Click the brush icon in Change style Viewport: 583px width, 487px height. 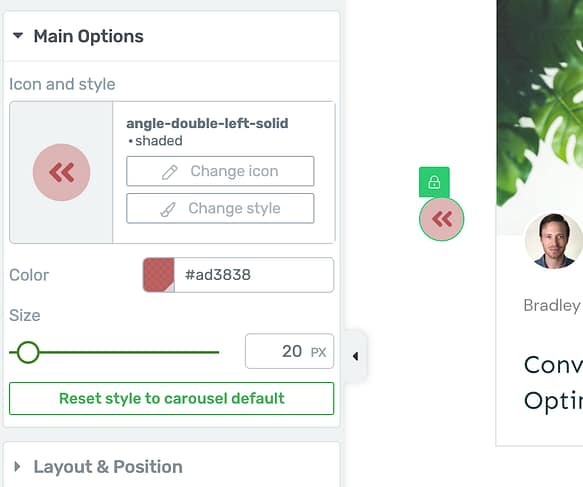[x=168, y=209]
